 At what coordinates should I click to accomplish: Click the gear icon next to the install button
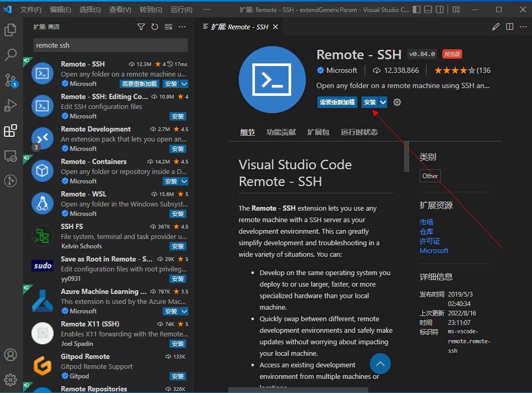397,102
